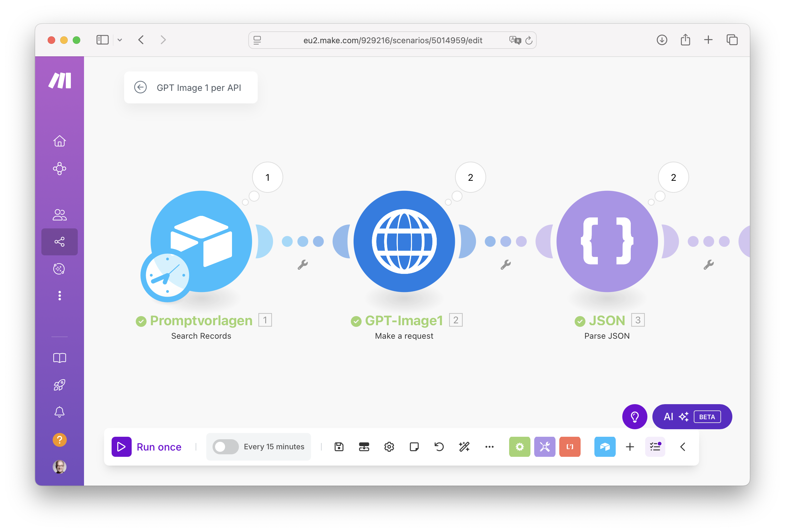Click the auto-align magic wand icon
Image resolution: width=785 pixels, height=532 pixels.
click(464, 447)
